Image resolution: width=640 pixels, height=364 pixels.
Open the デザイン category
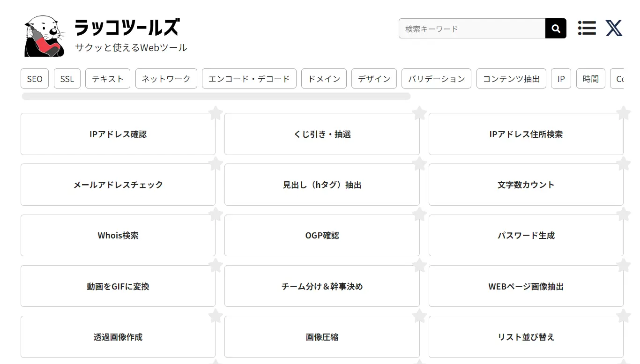point(374,79)
